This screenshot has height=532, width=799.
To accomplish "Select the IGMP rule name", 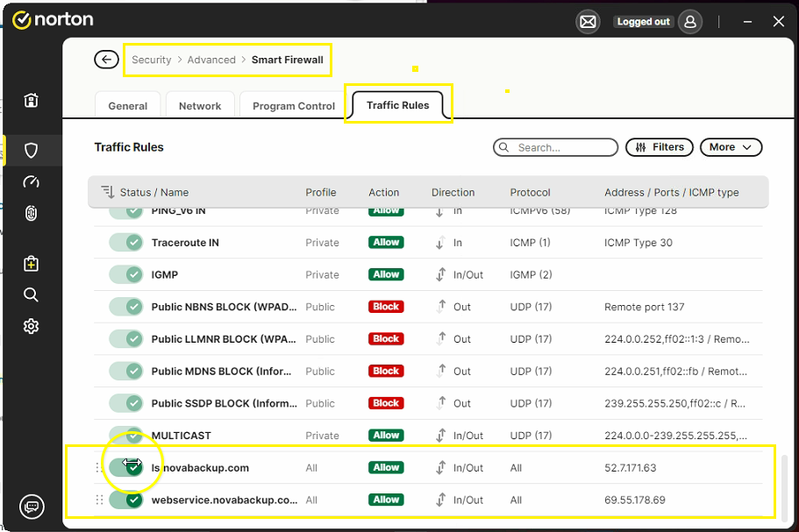I will [x=165, y=274].
